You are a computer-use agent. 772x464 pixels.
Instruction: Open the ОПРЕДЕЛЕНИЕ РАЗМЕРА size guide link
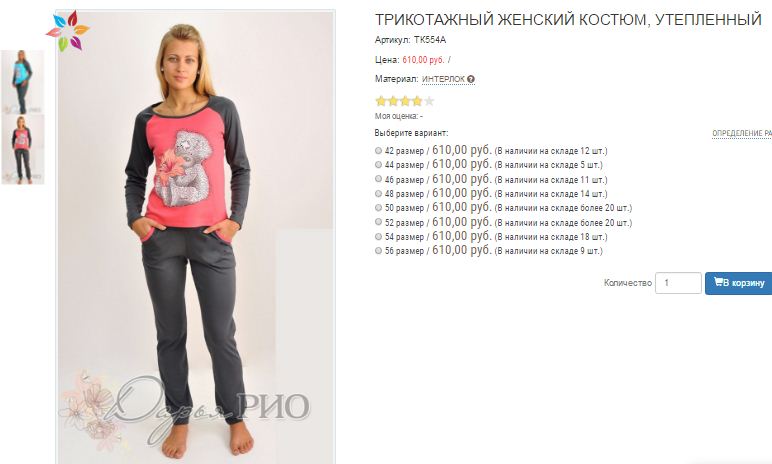742,133
